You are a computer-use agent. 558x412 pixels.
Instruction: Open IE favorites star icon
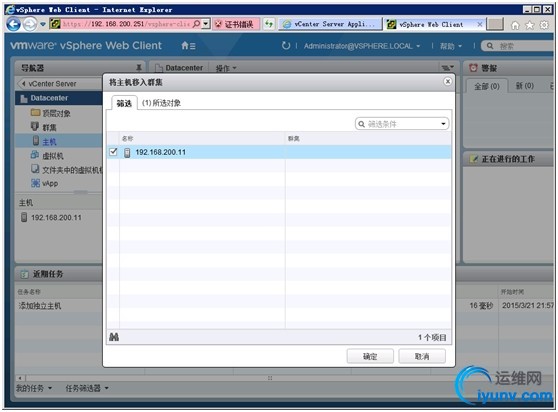point(530,25)
